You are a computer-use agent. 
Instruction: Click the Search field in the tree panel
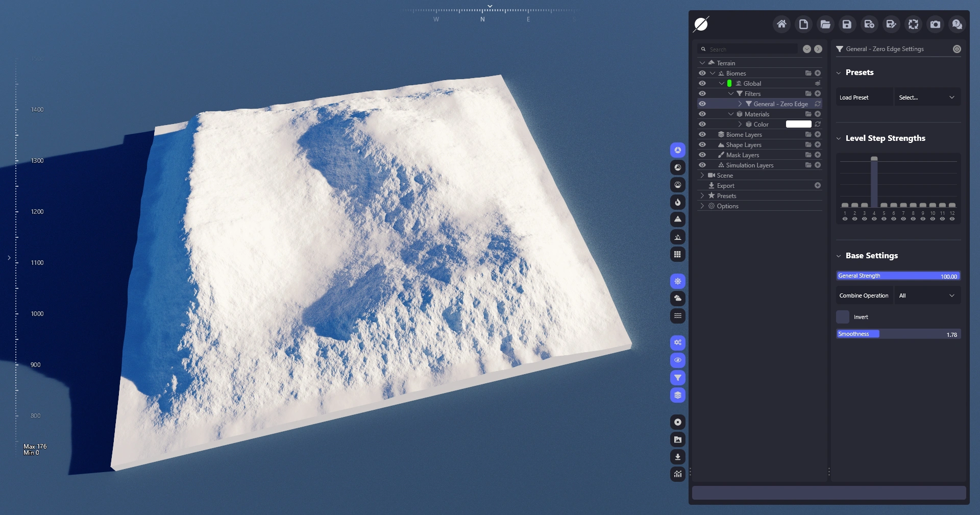751,49
